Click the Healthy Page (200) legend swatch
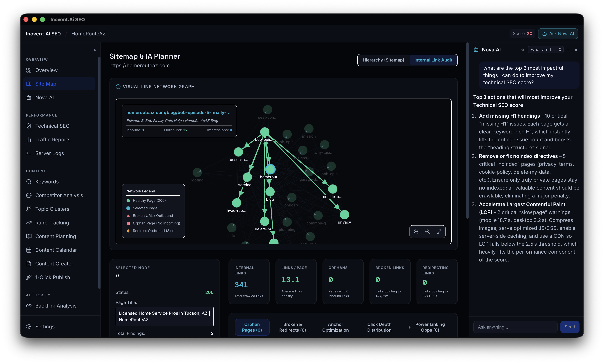604x364 pixels. coord(128,201)
